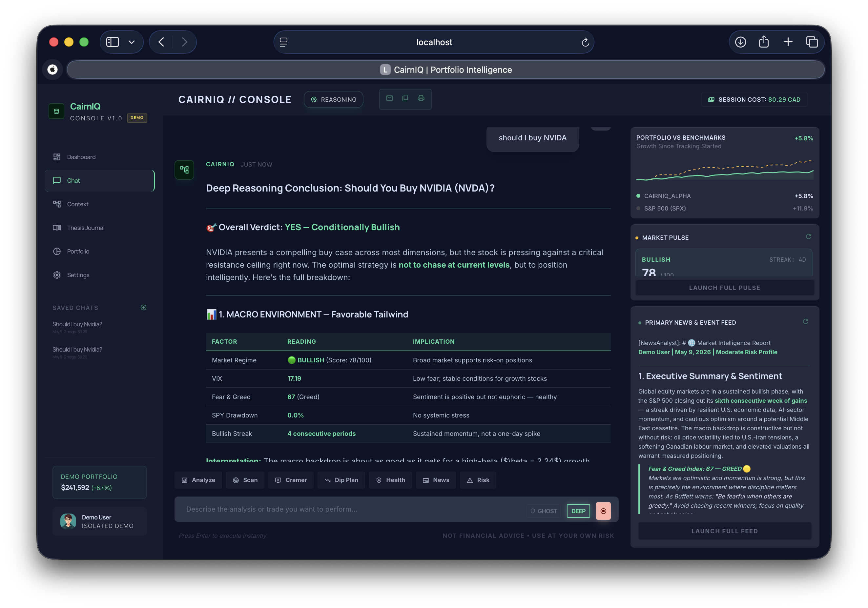Open the Dashboard page in sidebar
The image size is (868, 608).
[x=99, y=157]
